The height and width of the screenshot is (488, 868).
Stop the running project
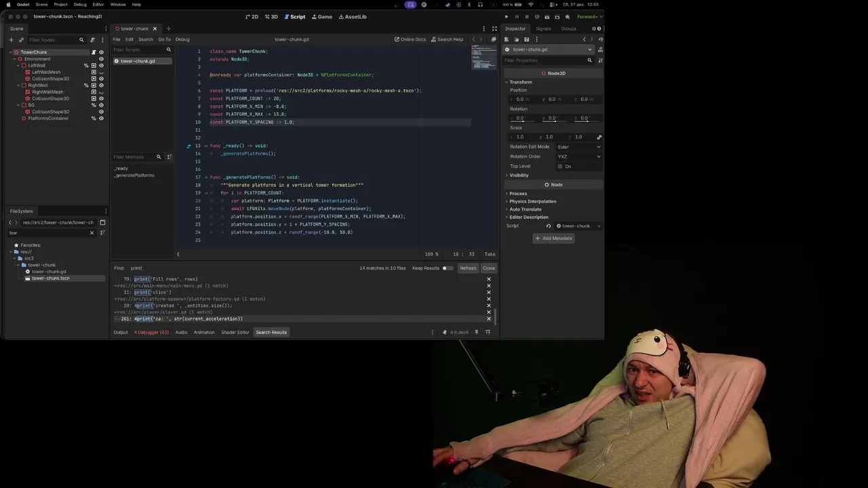point(527,16)
